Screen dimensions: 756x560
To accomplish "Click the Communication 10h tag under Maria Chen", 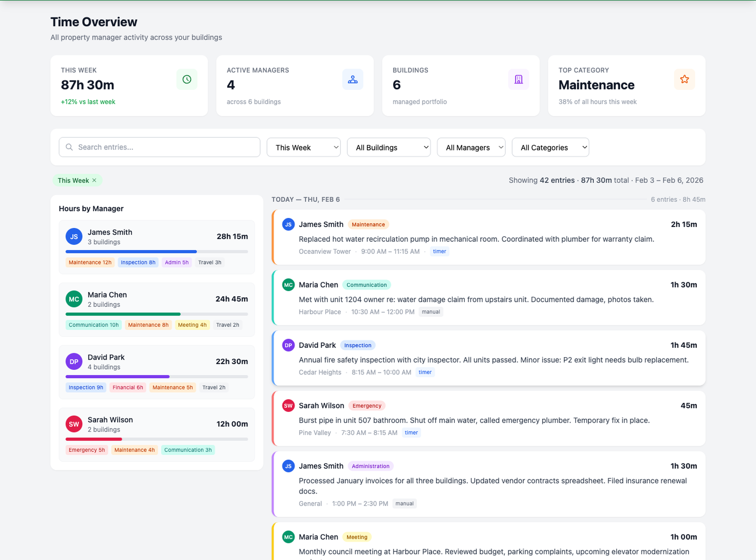I will coord(93,325).
